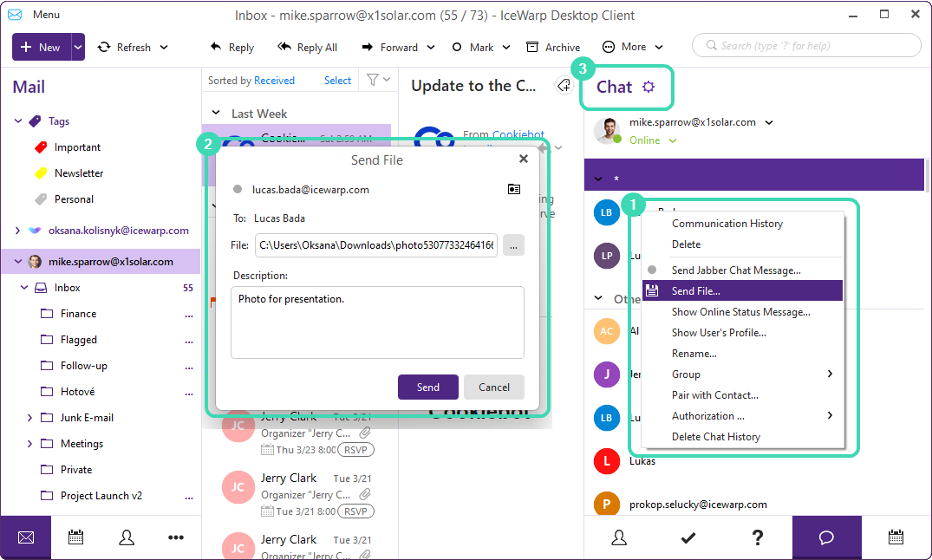Open the chat bubble tab at bottom right
The height and width of the screenshot is (560, 932).
pyautogui.click(x=826, y=537)
